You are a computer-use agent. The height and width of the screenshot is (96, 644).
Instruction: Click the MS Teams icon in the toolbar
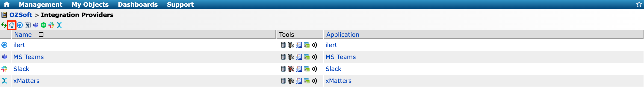[35, 25]
